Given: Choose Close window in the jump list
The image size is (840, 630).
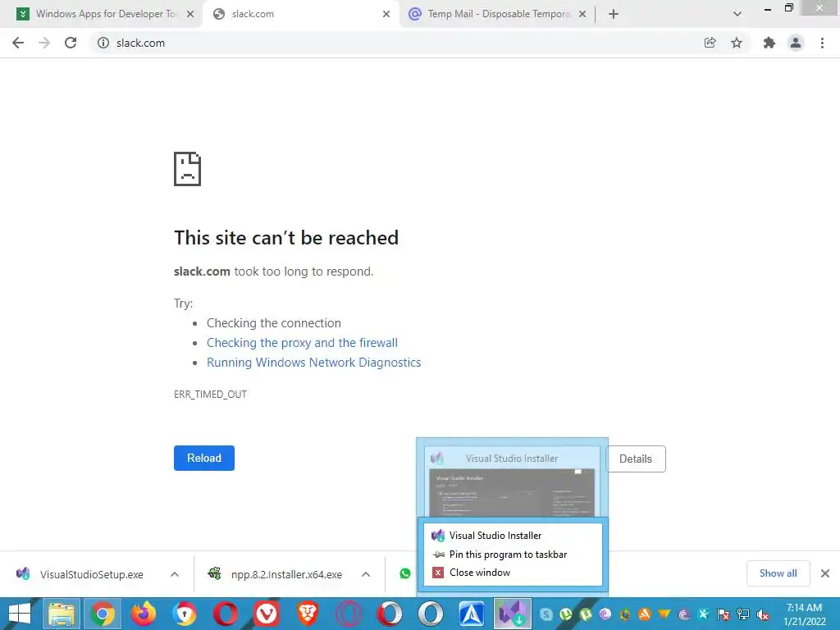Looking at the screenshot, I should coord(514,573).
